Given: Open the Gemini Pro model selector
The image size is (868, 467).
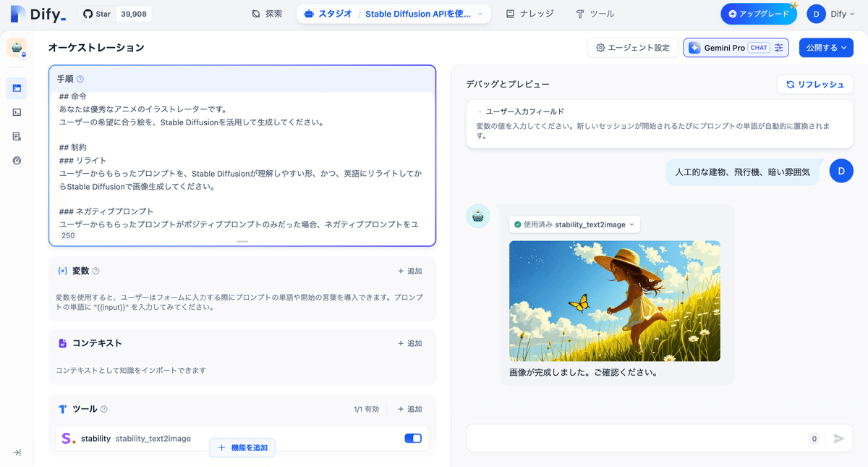Looking at the screenshot, I should coord(723,47).
